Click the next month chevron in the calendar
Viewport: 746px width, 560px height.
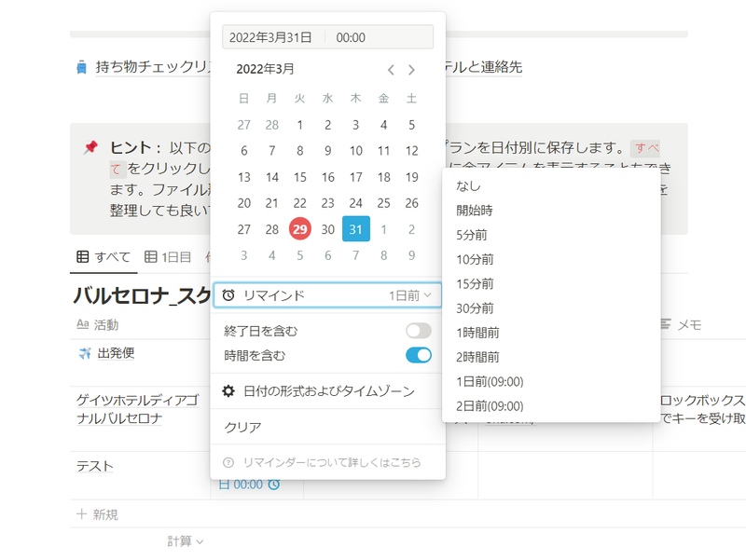click(410, 70)
